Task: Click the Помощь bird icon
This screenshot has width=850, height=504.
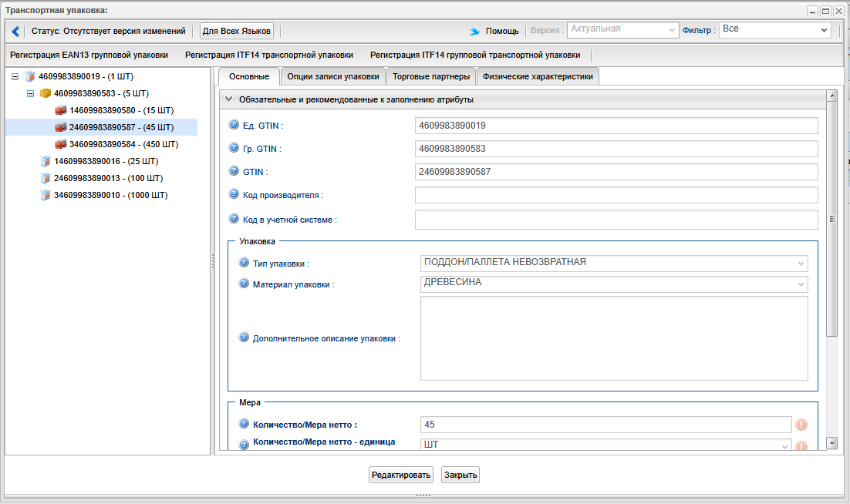Action: (475, 32)
